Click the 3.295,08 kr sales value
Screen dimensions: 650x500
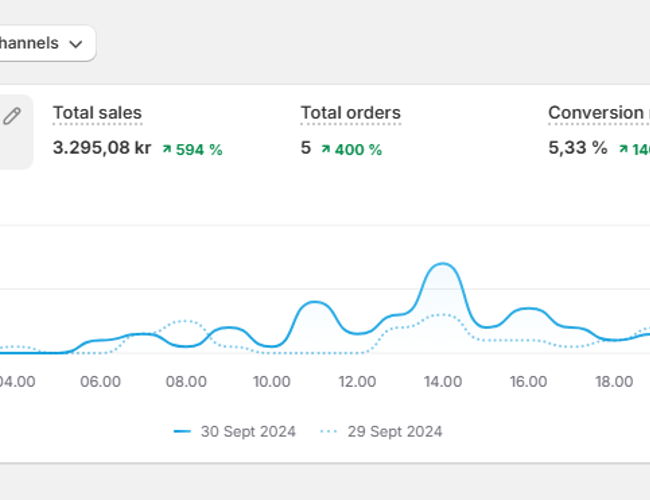pos(101,148)
